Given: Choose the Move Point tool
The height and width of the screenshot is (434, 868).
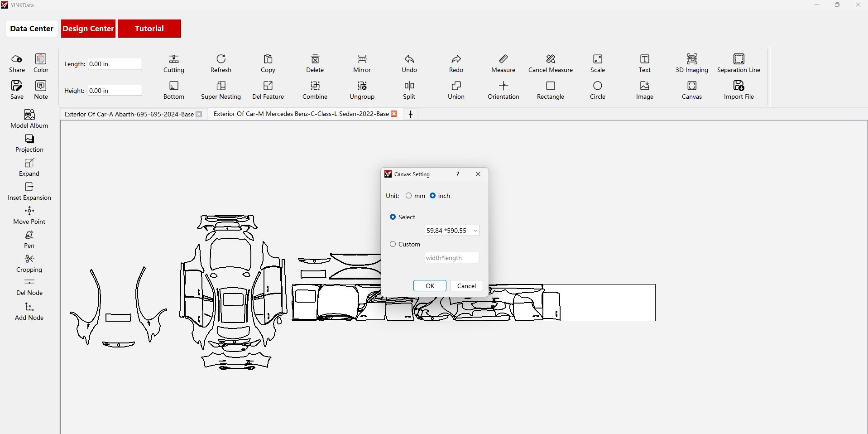Looking at the screenshot, I should pyautogui.click(x=29, y=211).
